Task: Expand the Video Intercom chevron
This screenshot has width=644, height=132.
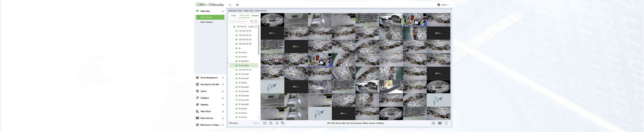Action: tap(223, 118)
